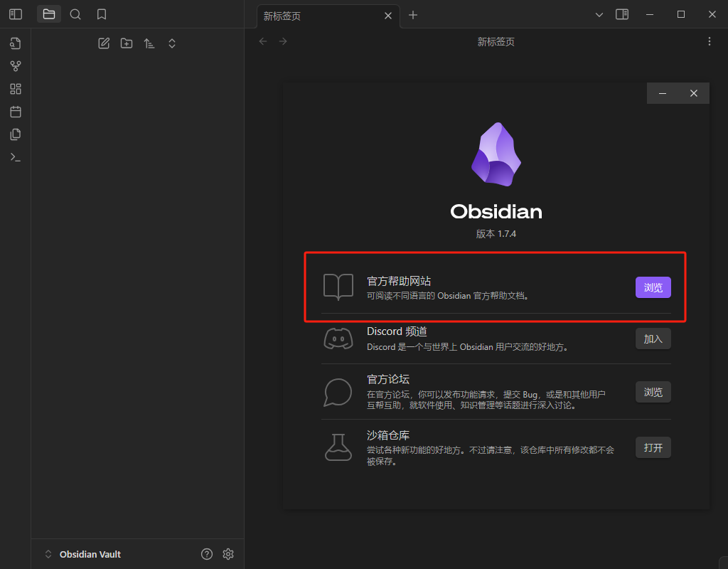Open the settings gear

pyautogui.click(x=227, y=553)
